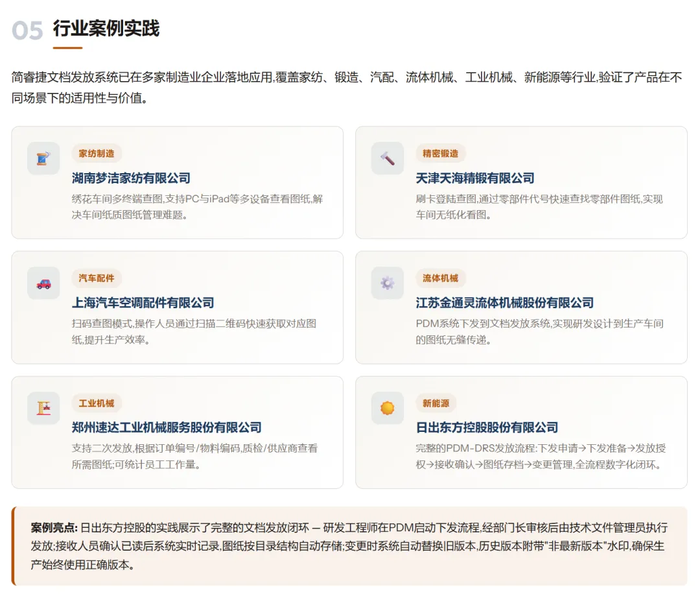Screen dimensions: 700x607
Task: Click the description starting PDM系统下发到文档发放系统
Action: (540, 331)
